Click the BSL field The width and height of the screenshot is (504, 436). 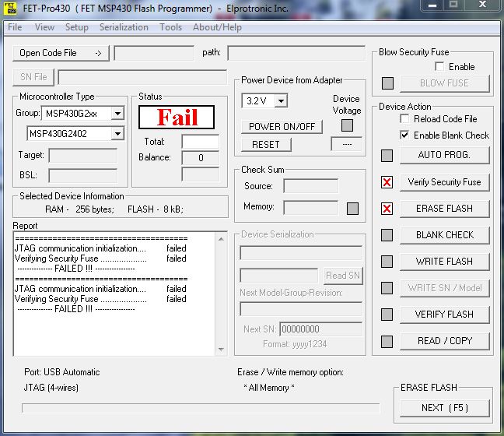click(x=83, y=176)
